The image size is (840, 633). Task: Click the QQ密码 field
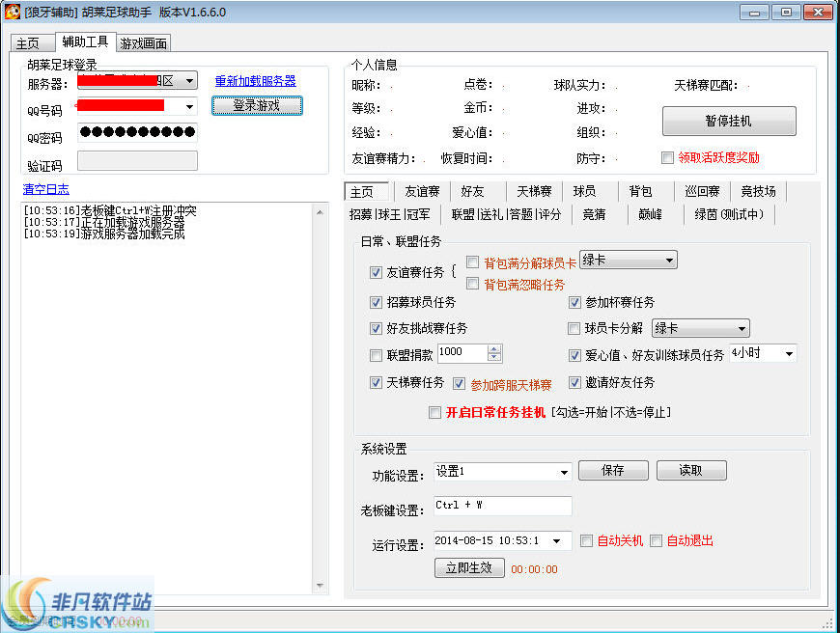[138, 132]
